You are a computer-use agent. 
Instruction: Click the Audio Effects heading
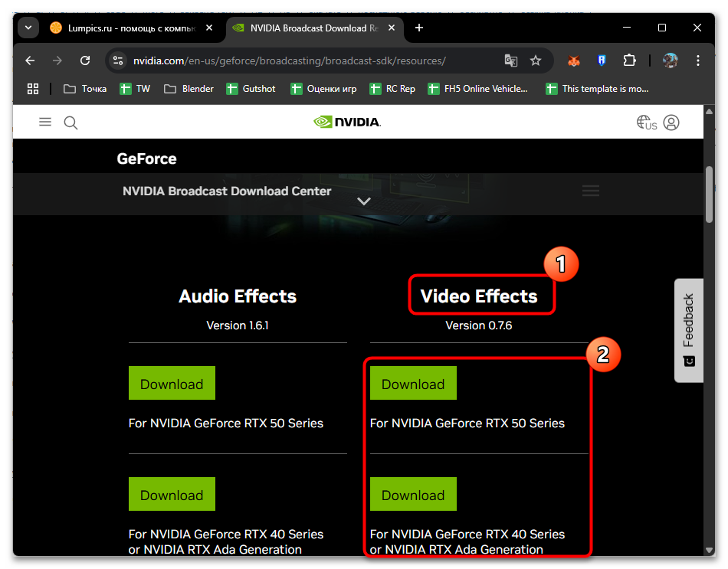238,296
